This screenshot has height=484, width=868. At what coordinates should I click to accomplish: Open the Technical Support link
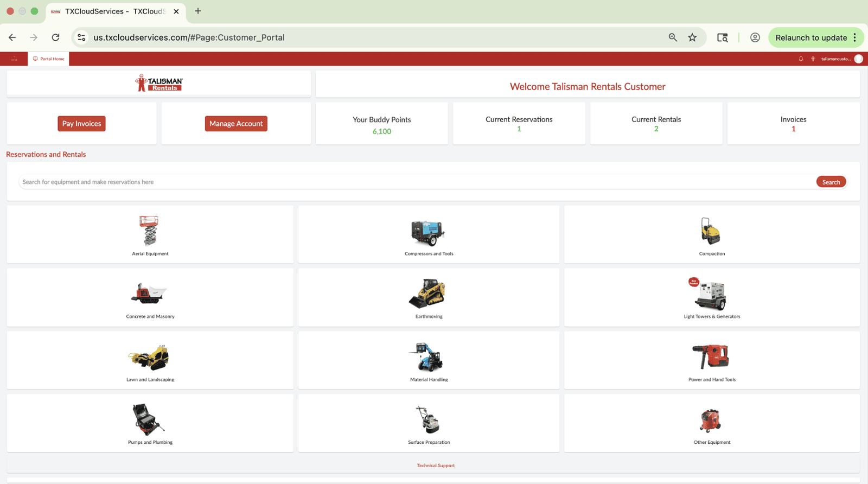tap(436, 466)
